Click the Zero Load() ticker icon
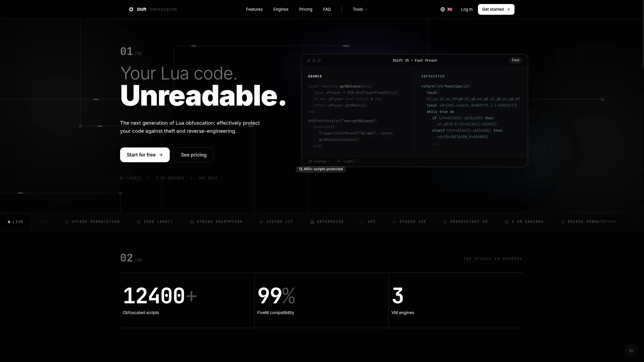Image resolution: width=644 pixels, height=362 pixels. pos(139,222)
